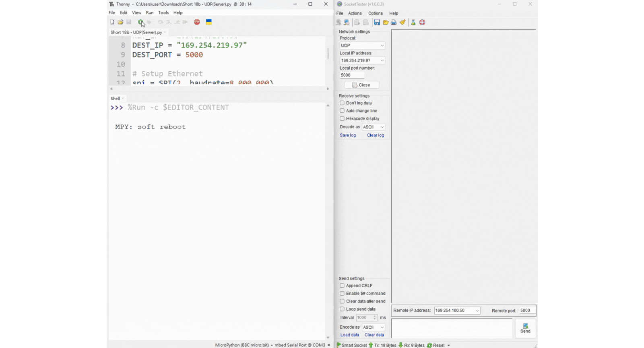Enable Loop send data checkbox
Screen dimensions: 644x348
pyautogui.click(x=342, y=309)
